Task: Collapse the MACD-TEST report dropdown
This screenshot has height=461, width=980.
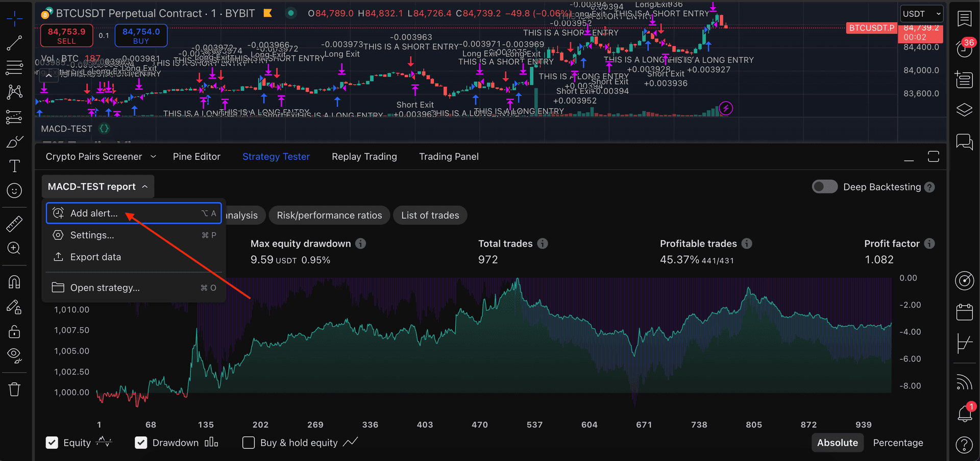Action: coord(97,187)
